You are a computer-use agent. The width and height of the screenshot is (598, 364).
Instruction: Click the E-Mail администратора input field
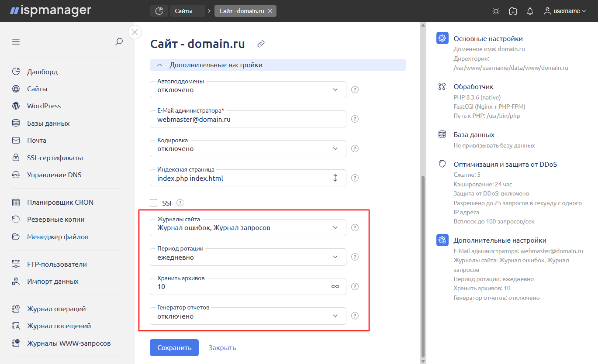click(248, 119)
